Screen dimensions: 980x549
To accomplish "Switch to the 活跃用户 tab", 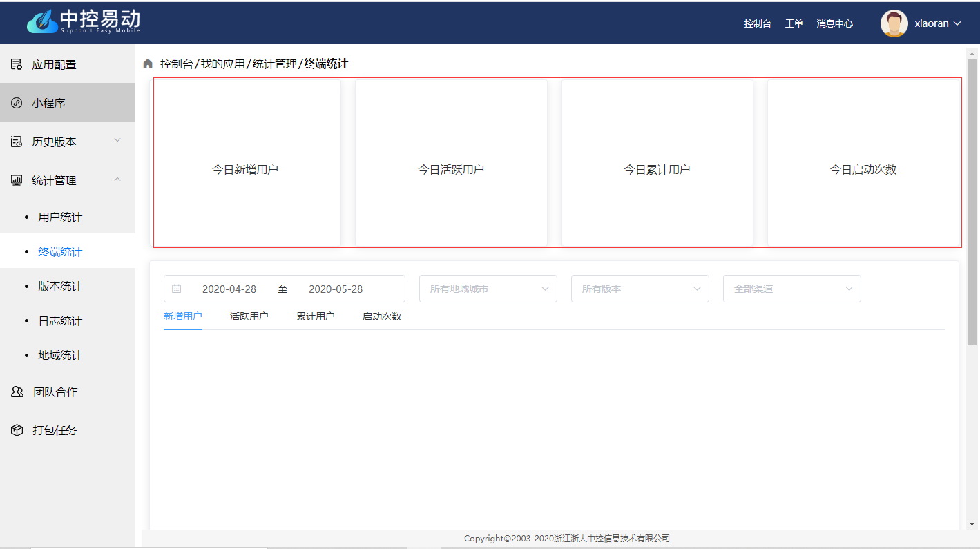I will pyautogui.click(x=249, y=316).
